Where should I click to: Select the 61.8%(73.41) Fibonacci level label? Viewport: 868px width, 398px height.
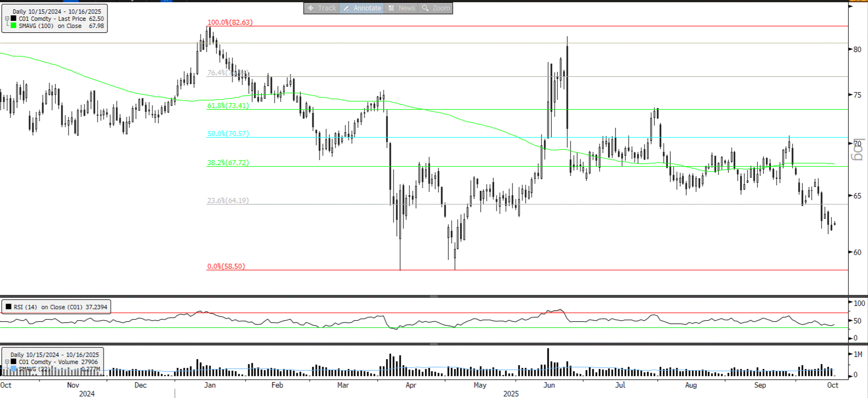coord(227,106)
